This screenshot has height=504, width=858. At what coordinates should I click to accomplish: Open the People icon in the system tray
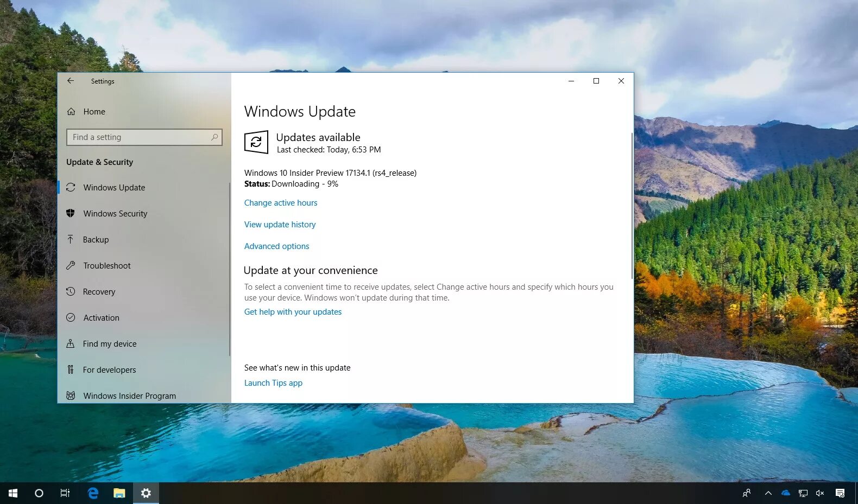(747, 493)
